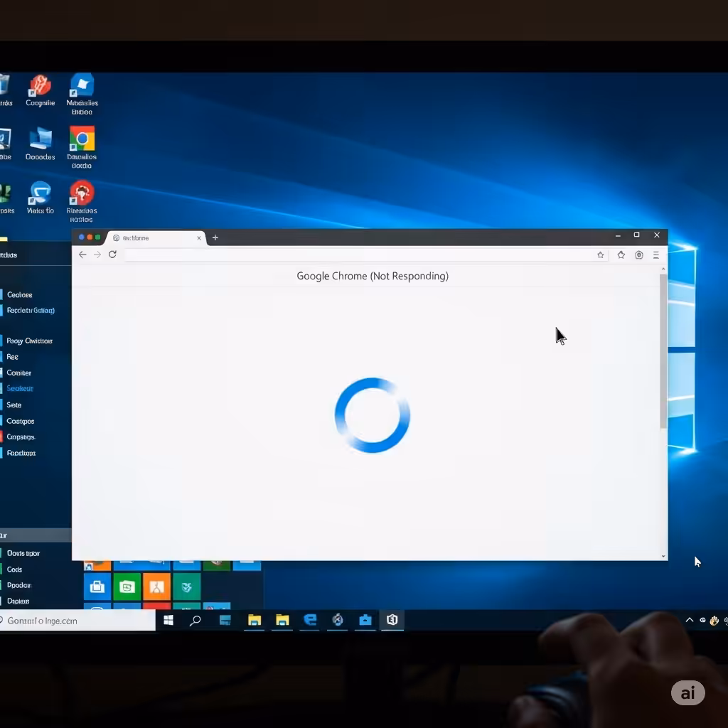
Task: Click the scroll-up arrow in Chrome
Action: 663,269
